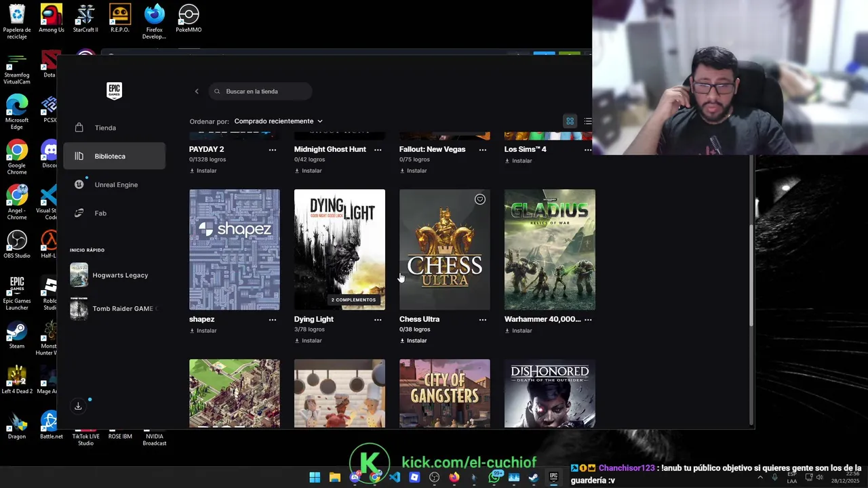Viewport: 868px width, 488px height.
Task: Go back using the arrow beside the search box
Action: [197, 91]
